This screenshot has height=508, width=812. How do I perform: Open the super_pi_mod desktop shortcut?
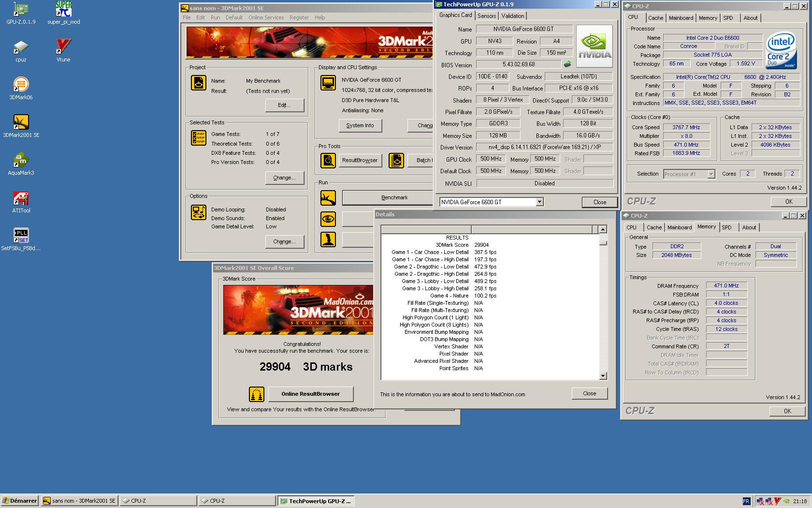pyautogui.click(x=63, y=13)
